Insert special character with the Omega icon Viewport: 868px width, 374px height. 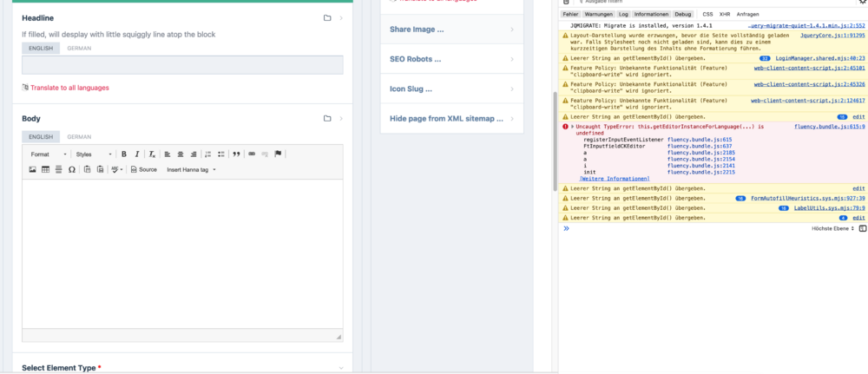pos(72,169)
